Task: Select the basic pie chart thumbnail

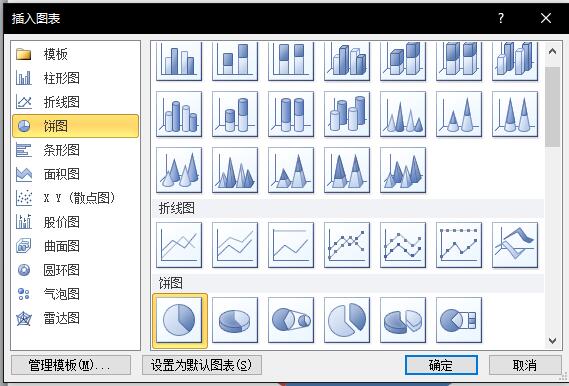Action: (x=180, y=320)
